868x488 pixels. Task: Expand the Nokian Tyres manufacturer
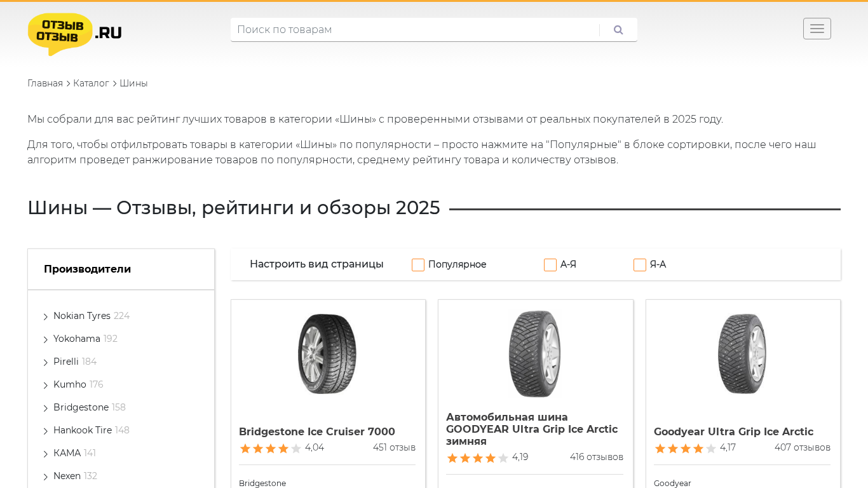46,316
